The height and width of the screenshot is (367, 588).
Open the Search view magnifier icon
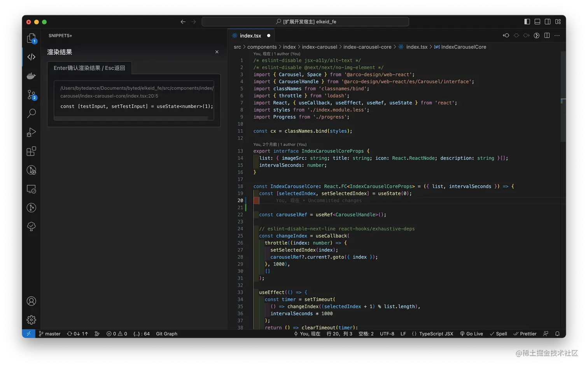[x=31, y=113]
